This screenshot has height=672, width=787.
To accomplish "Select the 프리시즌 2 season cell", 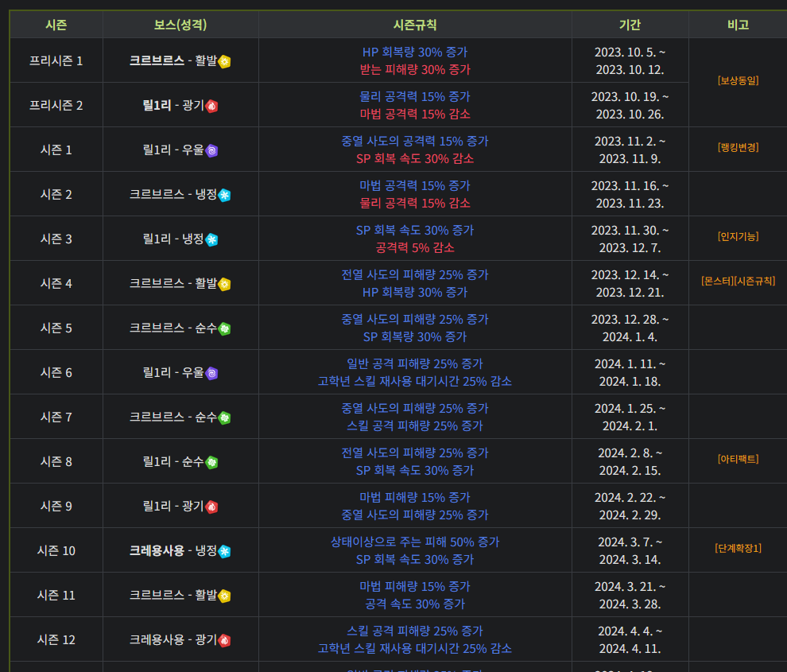I will 56,106.
